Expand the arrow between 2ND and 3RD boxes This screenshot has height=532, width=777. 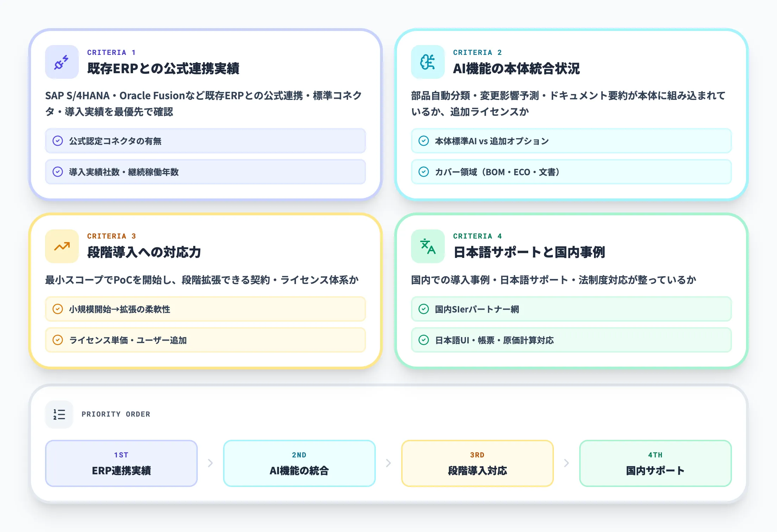coord(388,463)
